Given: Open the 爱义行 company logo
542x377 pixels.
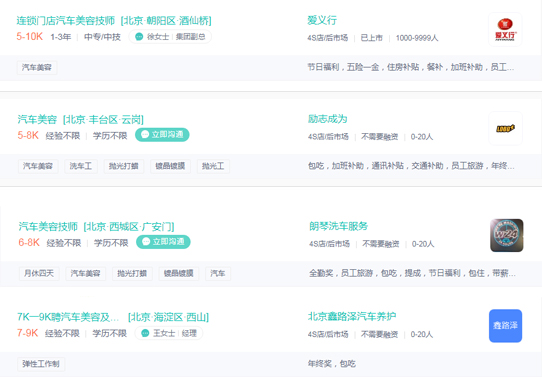Looking at the screenshot, I should (x=505, y=29).
